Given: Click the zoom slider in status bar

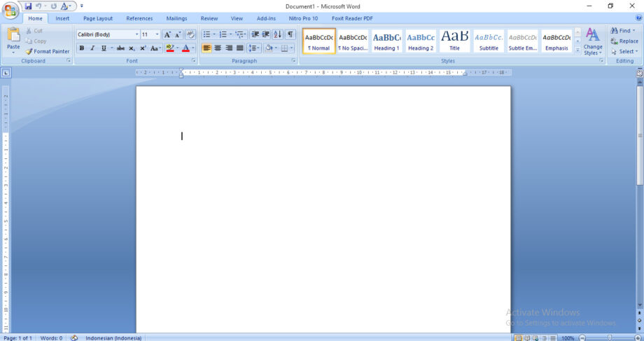Looking at the screenshot, I should click(x=609, y=337).
